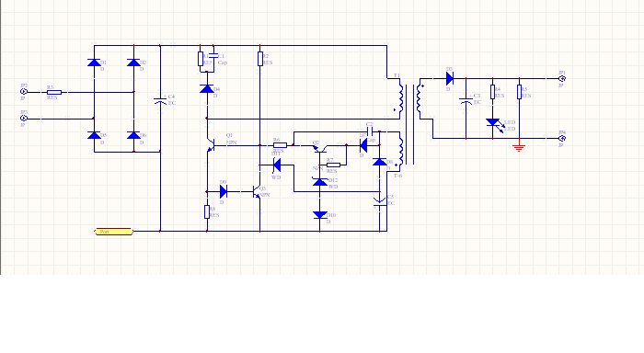Select diode D1 in the bridge rectifier

(x=94, y=63)
